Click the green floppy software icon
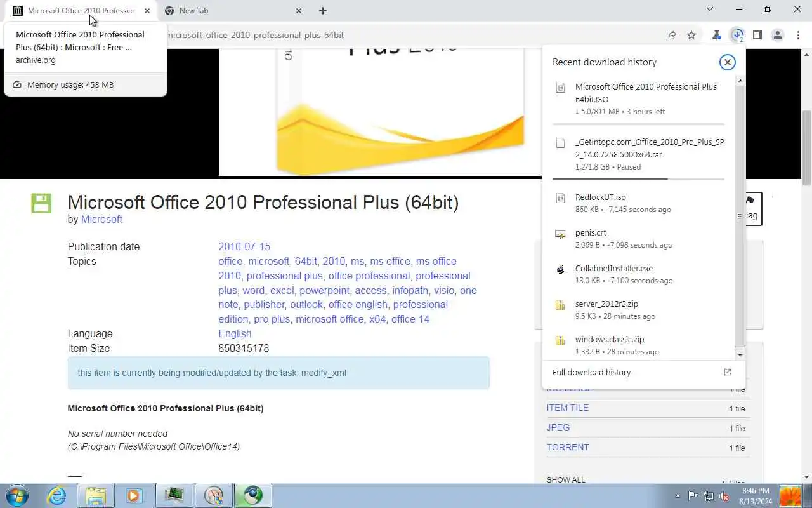 [41, 203]
